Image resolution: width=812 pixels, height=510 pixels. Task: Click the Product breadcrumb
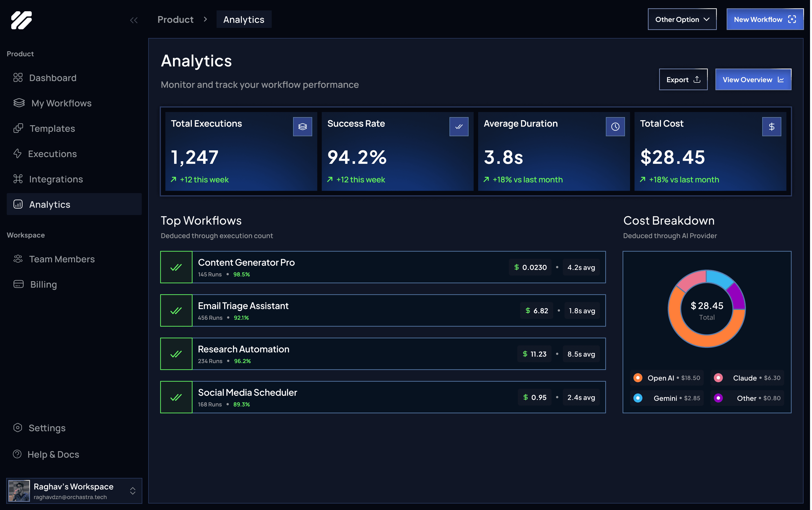click(175, 20)
